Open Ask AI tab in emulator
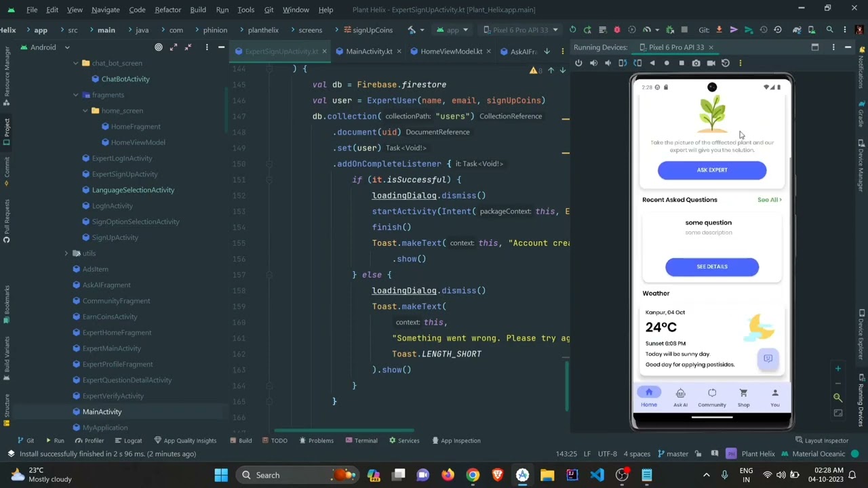The image size is (868, 488). pos(680,398)
